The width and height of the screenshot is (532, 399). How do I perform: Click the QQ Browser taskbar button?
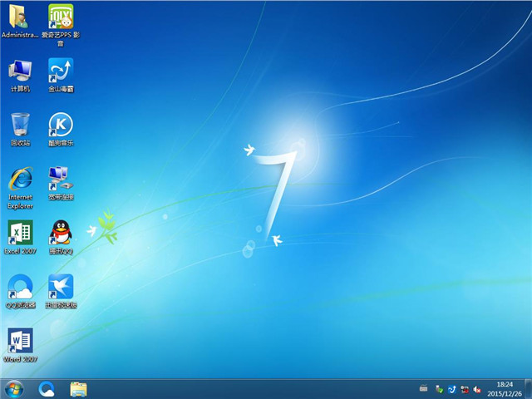tap(47, 389)
